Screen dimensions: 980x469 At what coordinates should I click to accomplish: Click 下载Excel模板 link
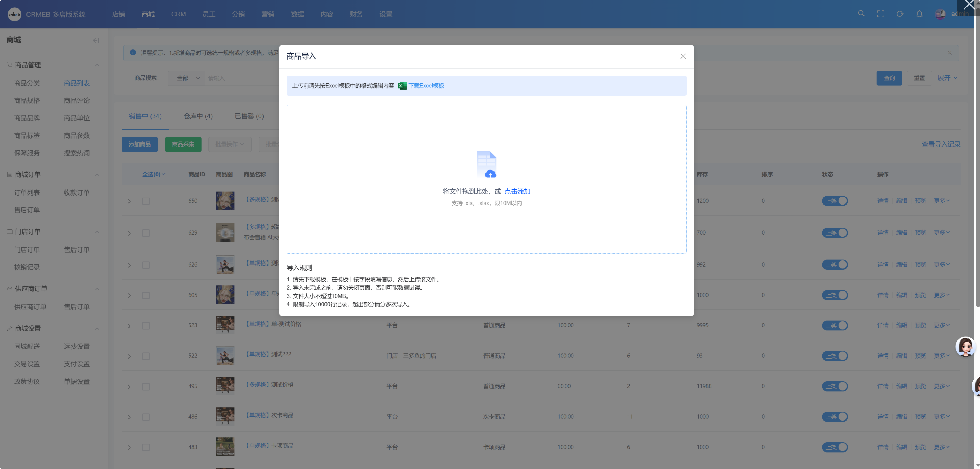click(x=426, y=86)
